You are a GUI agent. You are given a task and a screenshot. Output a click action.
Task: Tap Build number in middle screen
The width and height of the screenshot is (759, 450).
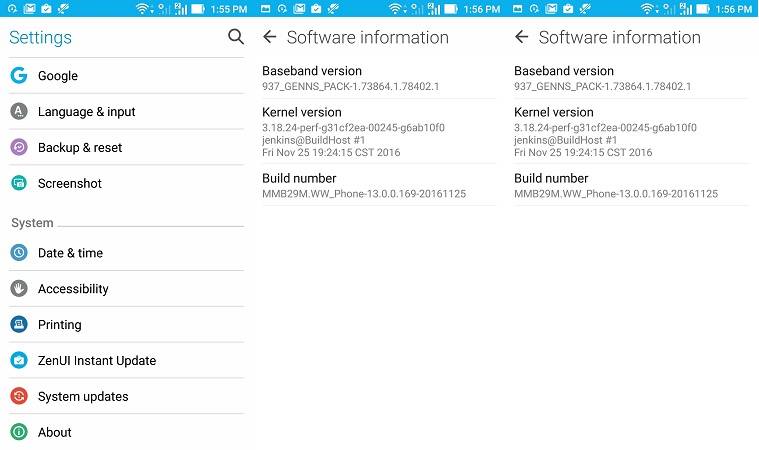[379, 185]
